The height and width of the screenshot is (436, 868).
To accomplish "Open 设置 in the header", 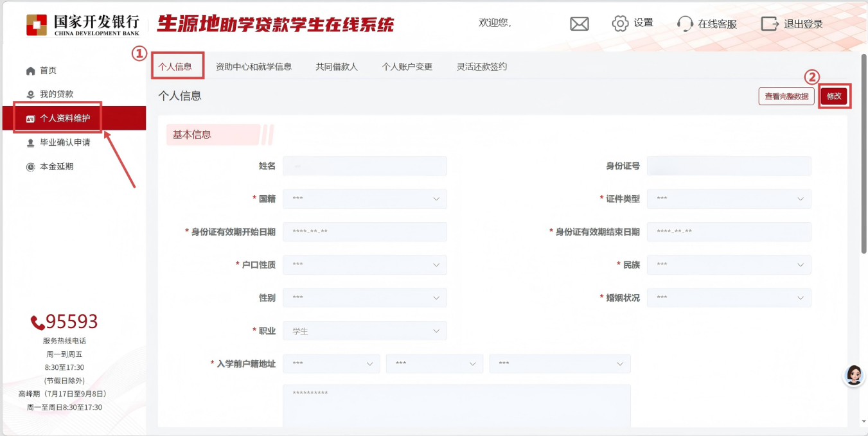I will [643, 23].
